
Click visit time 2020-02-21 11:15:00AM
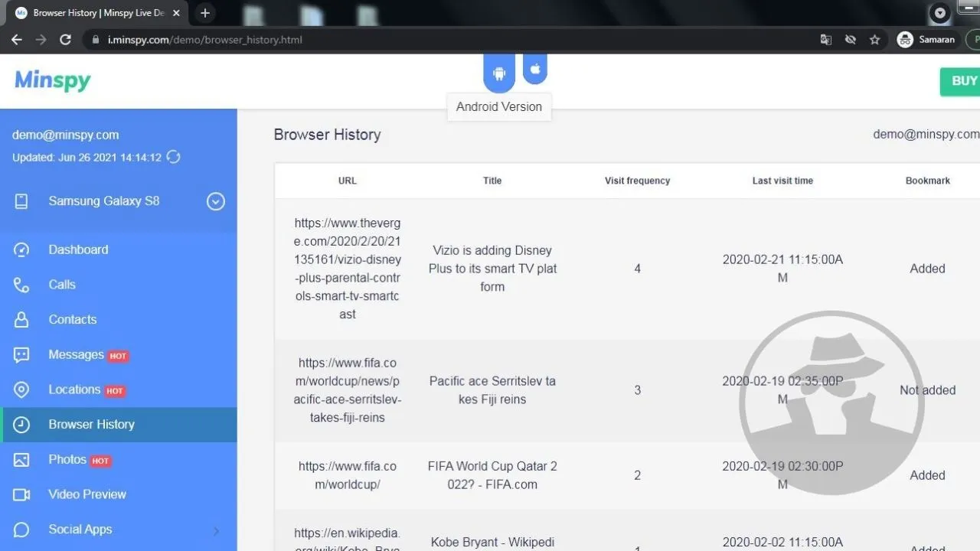pos(782,269)
